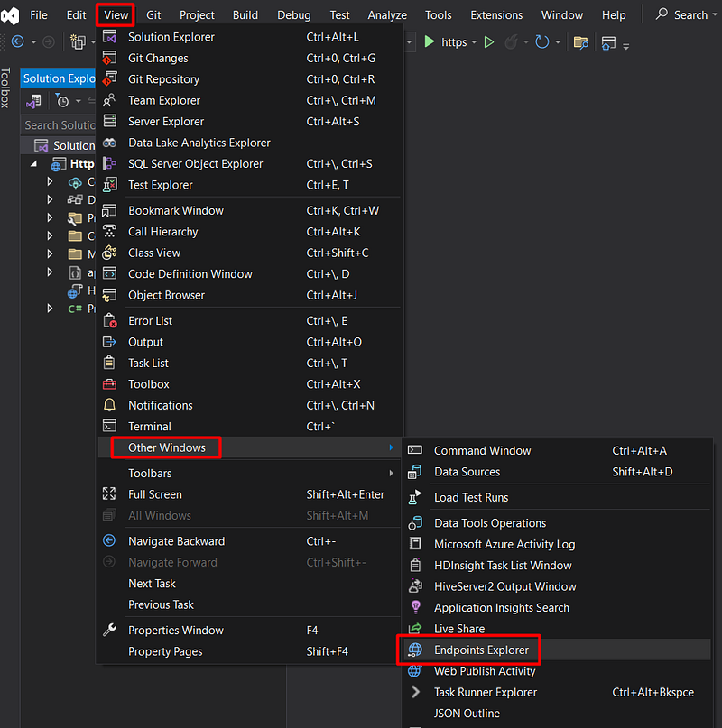This screenshot has height=728, width=722.
Task: Click the Solution Explorer panel tab
Action: point(59,78)
